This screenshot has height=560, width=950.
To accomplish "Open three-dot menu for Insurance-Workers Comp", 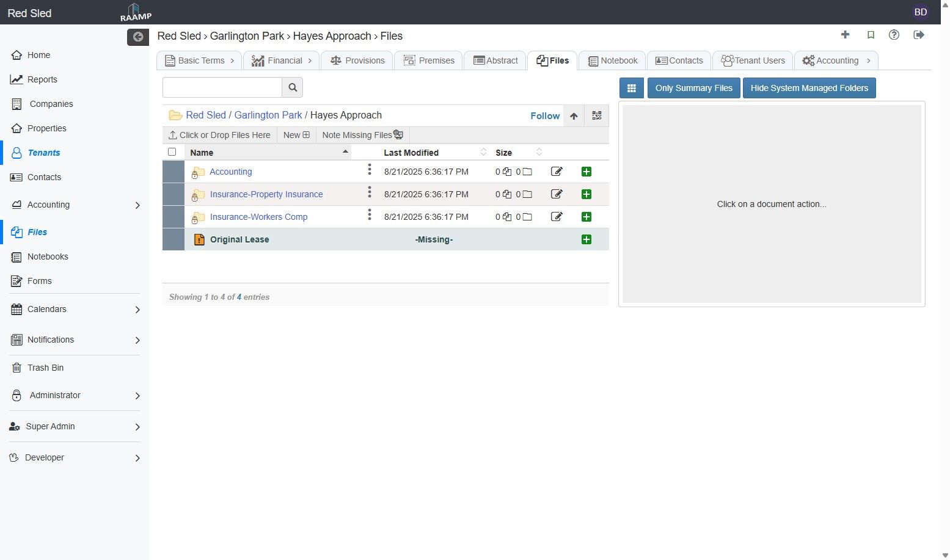I will coord(370,215).
